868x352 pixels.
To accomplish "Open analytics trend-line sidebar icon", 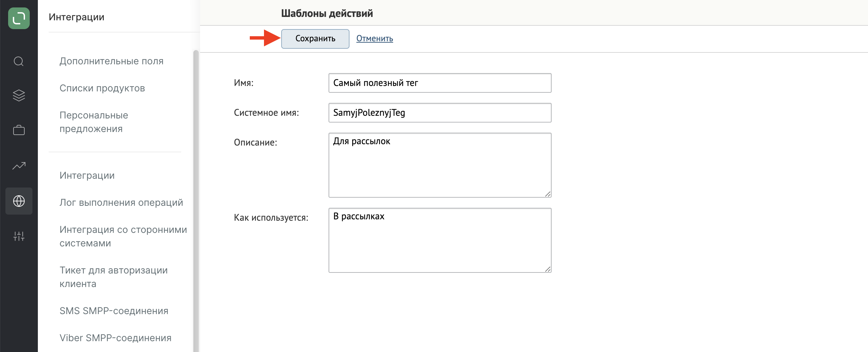I will click(19, 166).
